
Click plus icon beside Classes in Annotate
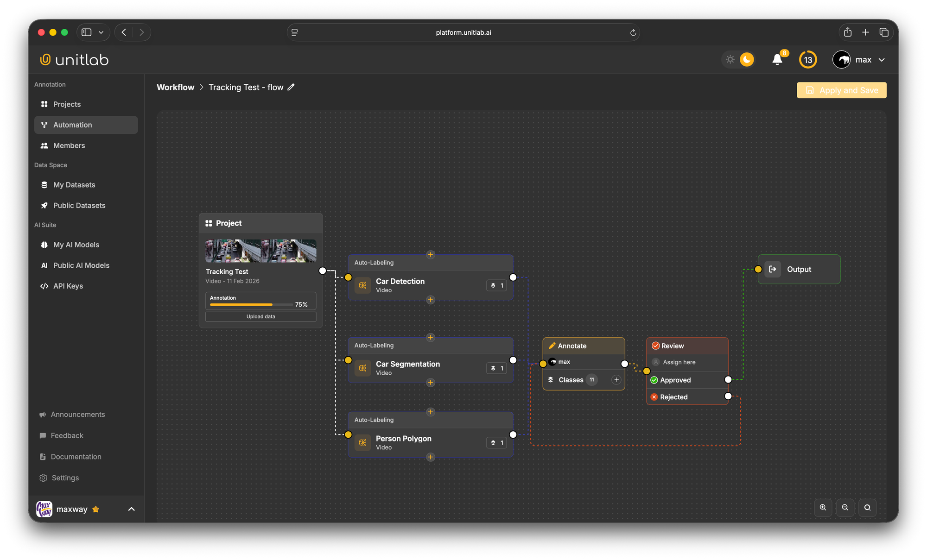pyautogui.click(x=616, y=380)
